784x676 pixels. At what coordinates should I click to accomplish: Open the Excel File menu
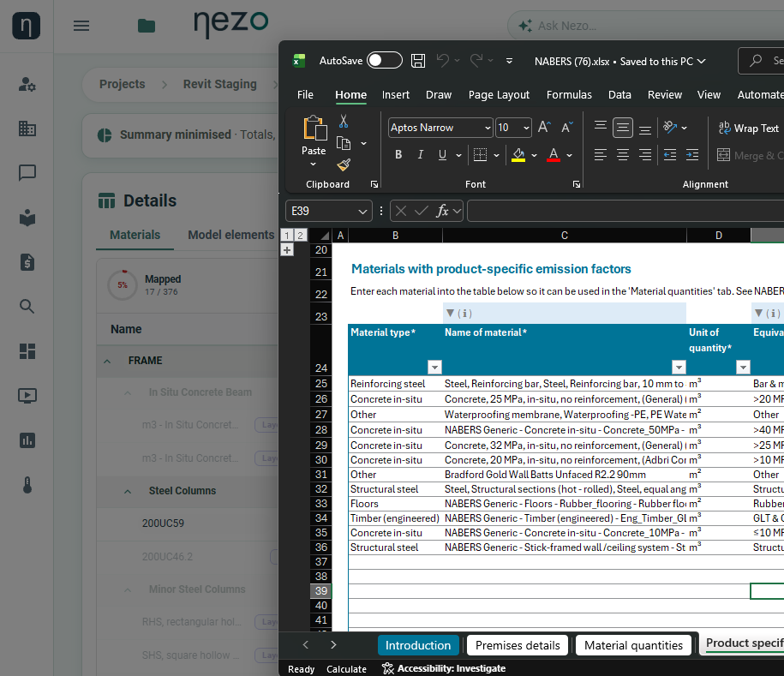tap(305, 94)
